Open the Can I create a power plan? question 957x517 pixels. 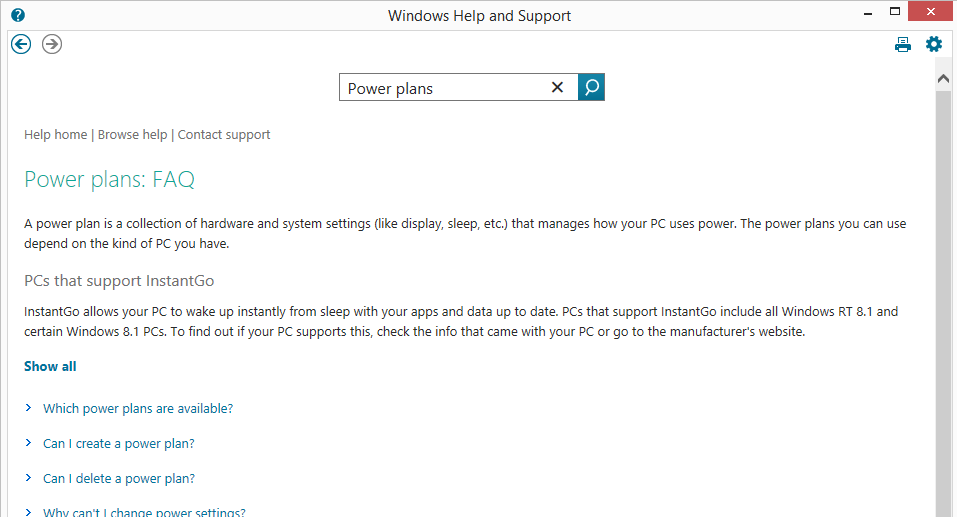(118, 444)
